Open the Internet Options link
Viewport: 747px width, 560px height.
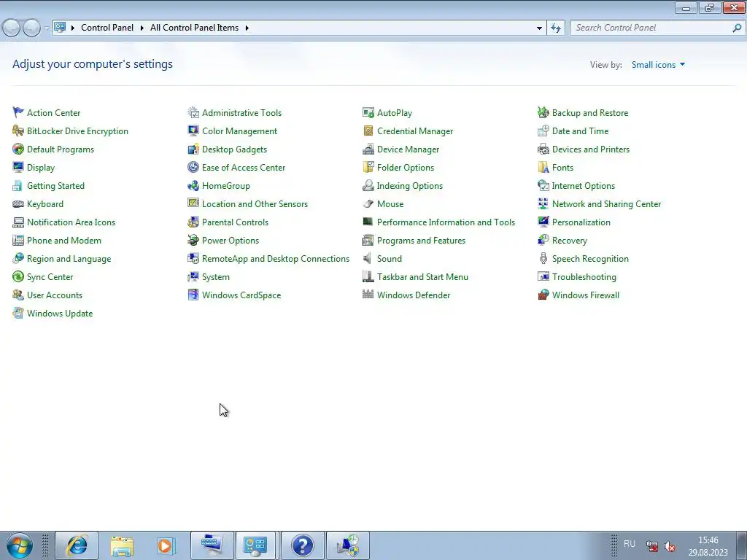pos(583,186)
